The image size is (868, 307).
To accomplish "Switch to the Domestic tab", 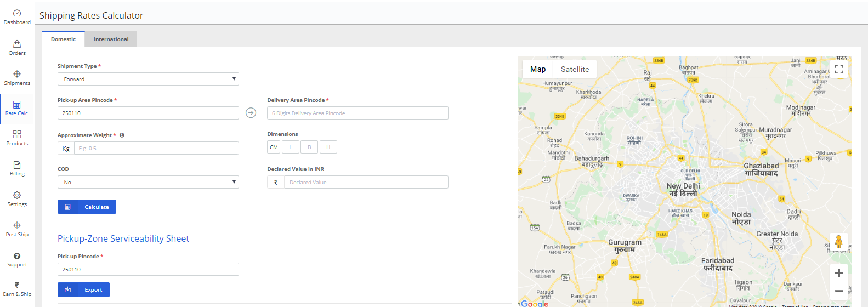I will (63, 39).
